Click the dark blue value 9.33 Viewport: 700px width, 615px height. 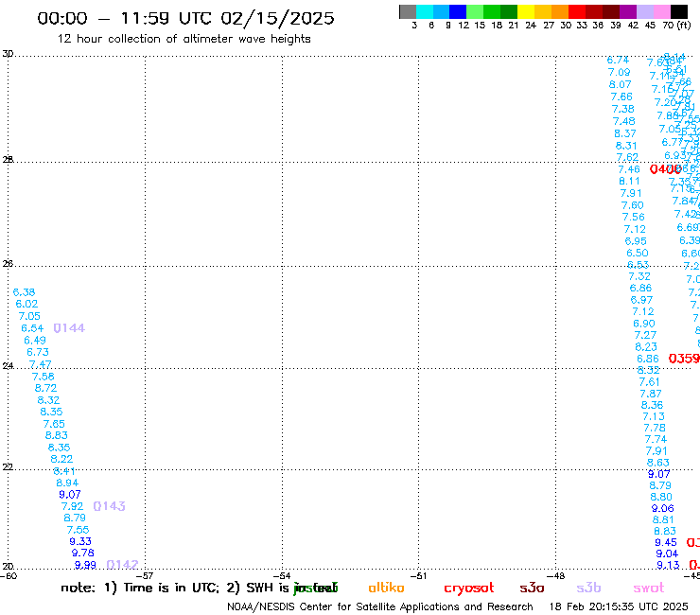pos(80,541)
